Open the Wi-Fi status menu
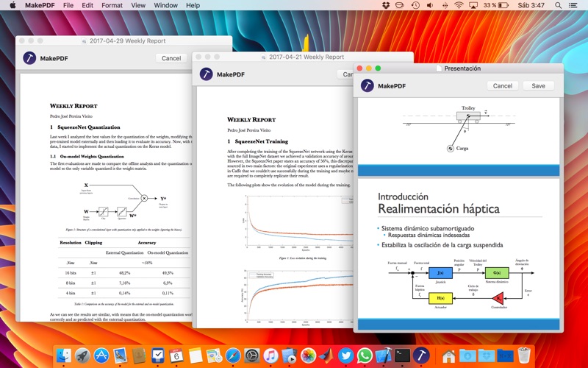Screen dimensions: 588x368 pyautogui.click(x=459, y=5)
